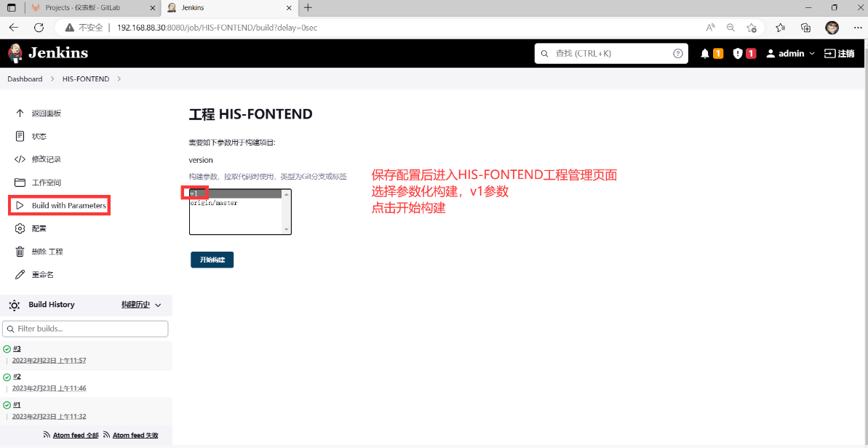The width and height of the screenshot is (868, 448).
Task: Click the search help question mark icon
Action: (677, 54)
